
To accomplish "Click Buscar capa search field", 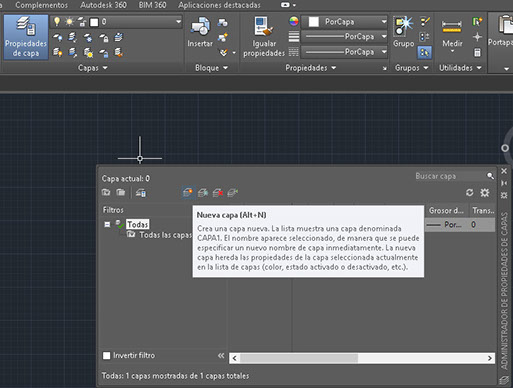I will click(451, 176).
